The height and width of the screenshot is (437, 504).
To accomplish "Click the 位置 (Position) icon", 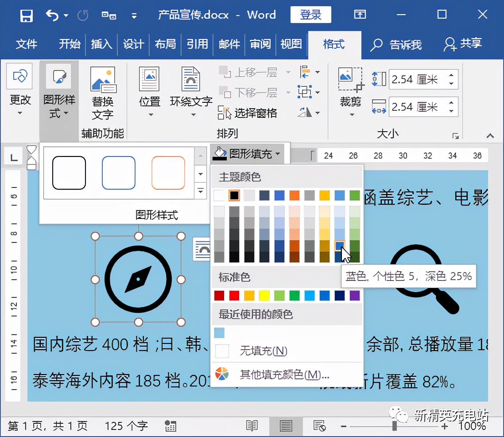I will 149,91.
